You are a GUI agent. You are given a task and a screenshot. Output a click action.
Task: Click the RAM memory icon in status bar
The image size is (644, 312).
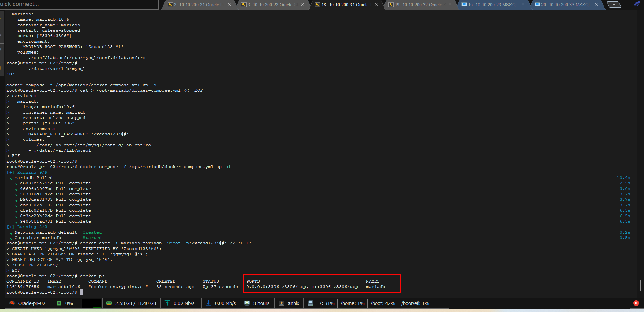(109, 303)
